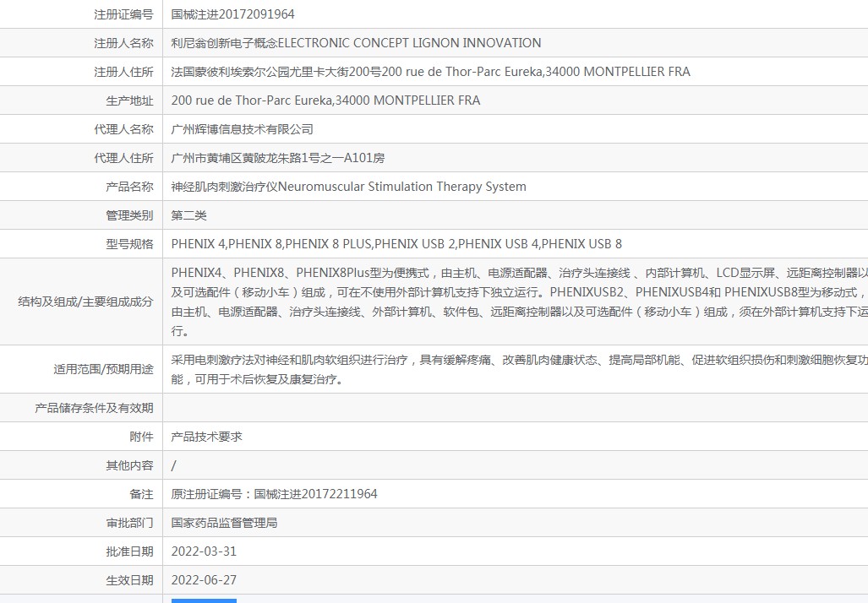Select agent address 广州市黄埔区黄陂龙朱路1号之一A101房

coord(278,158)
